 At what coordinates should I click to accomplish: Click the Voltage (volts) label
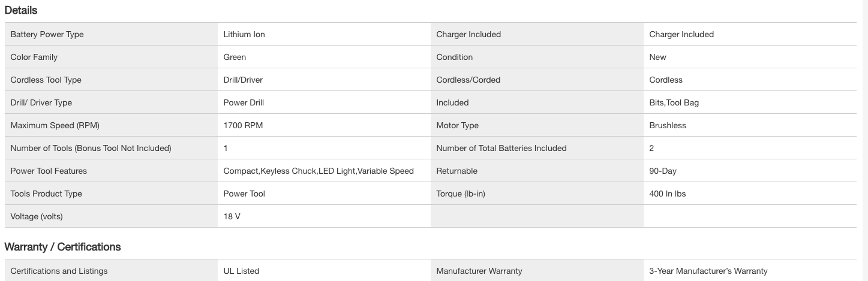(x=37, y=216)
